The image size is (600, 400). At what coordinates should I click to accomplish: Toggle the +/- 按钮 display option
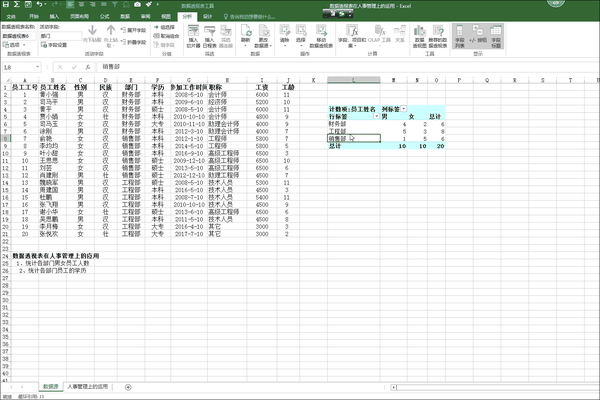[478, 34]
